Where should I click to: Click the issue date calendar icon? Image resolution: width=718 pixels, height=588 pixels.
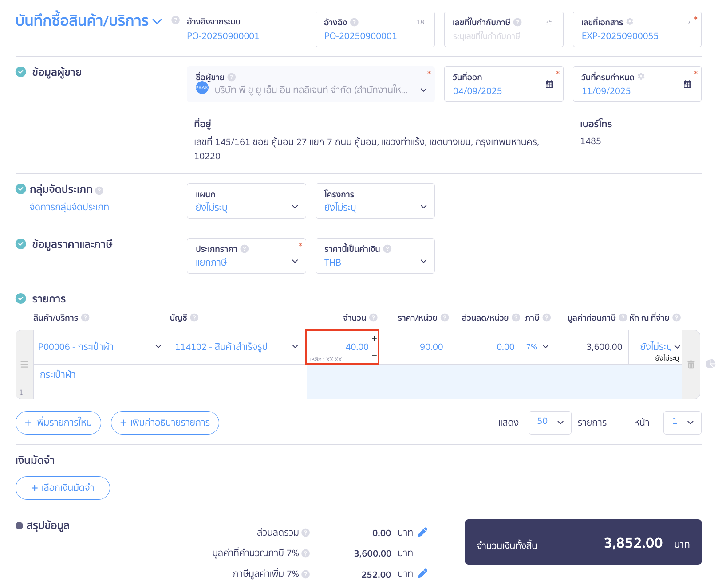[549, 84]
